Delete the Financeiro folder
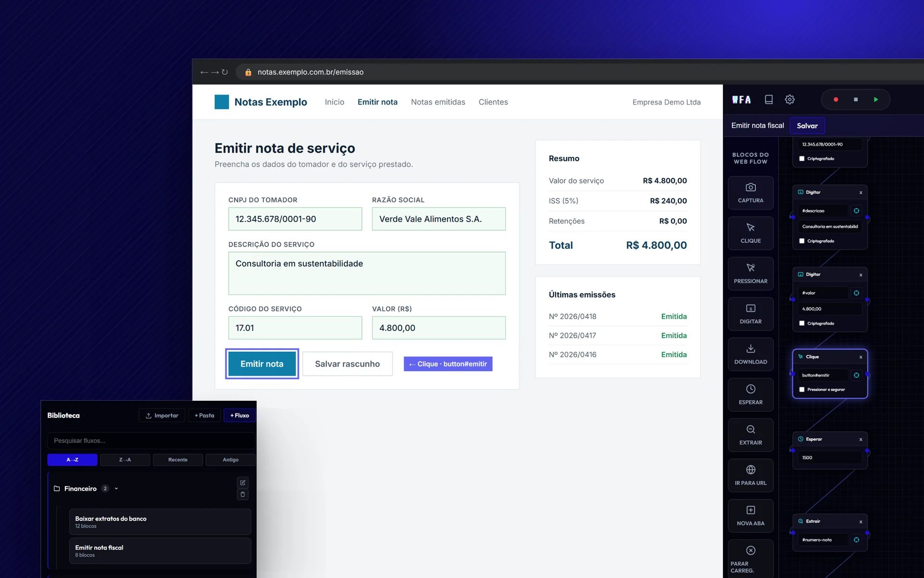 [x=243, y=495]
